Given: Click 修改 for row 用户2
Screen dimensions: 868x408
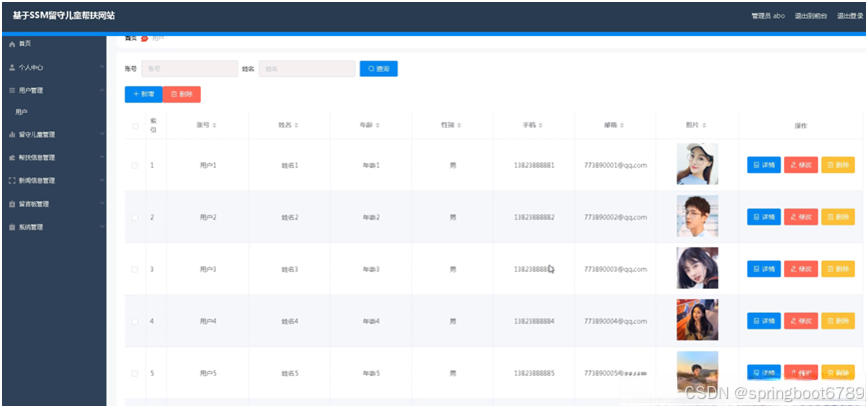Looking at the screenshot, I should tap(801, 217).
